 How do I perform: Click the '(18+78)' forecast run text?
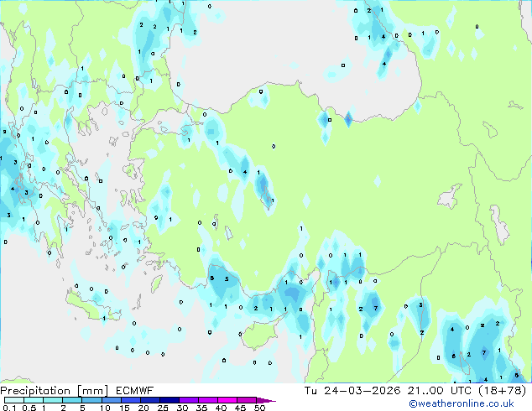(502, 391)
